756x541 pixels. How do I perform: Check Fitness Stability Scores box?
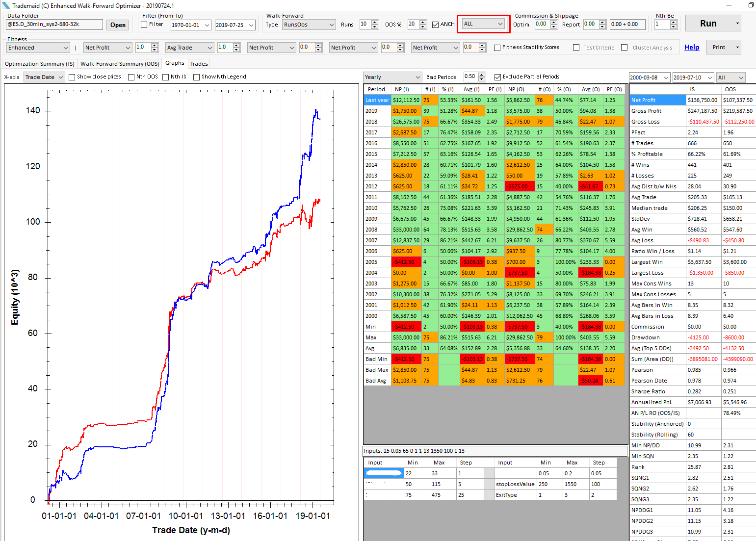[497, 48]
